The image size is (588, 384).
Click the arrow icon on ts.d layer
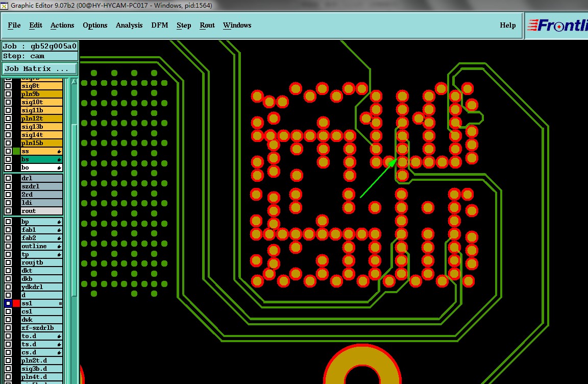pyautogui.click(x=59, y=344)
